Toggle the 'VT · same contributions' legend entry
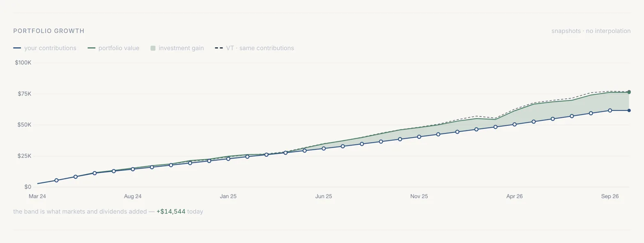The width and height of the screenshot is (644, 243). tap(254, 48)
